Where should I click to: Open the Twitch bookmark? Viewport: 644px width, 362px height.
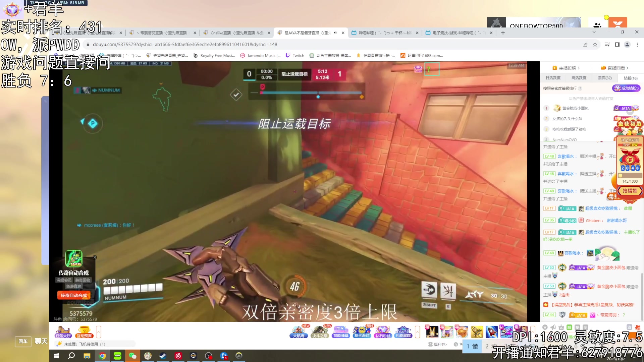coord(295,56)
